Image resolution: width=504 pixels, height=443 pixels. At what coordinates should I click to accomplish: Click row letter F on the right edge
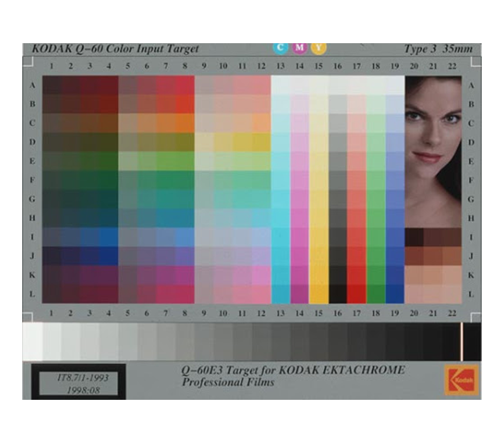tap(472, 180)
